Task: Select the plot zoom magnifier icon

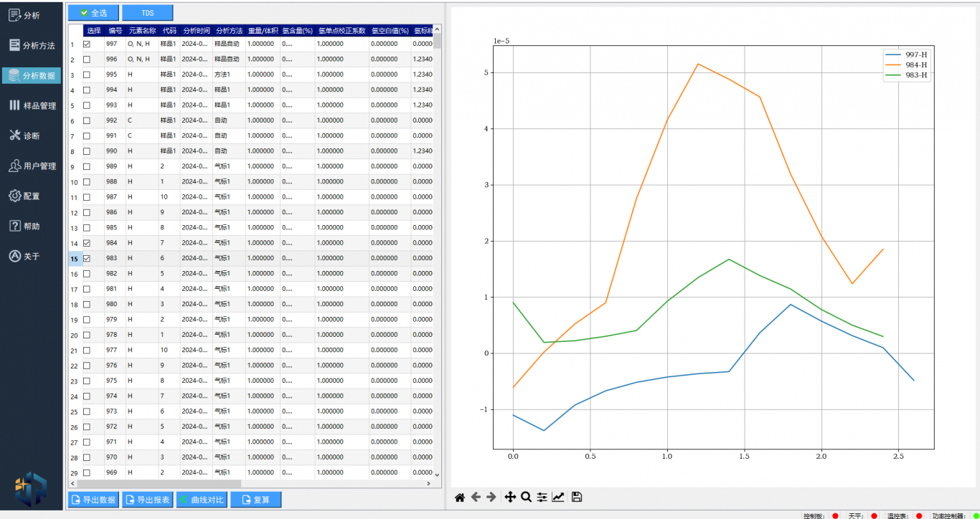Action: click(526, 497)
